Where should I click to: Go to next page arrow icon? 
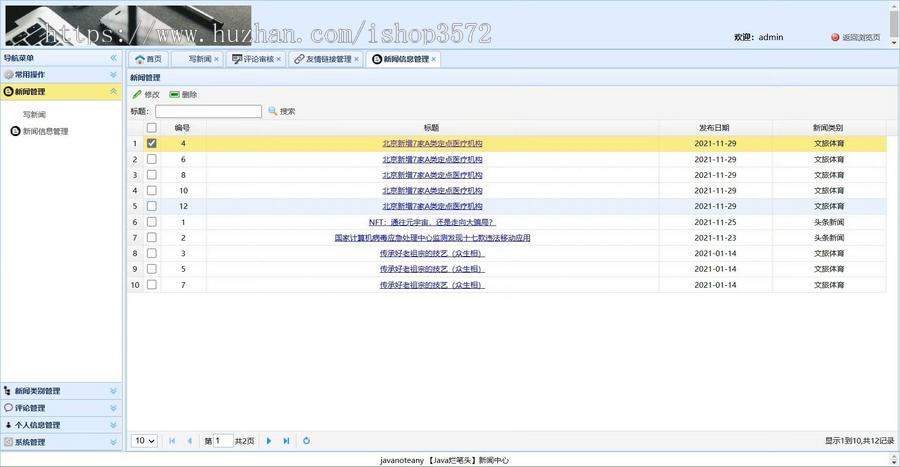tap(269, 441)
